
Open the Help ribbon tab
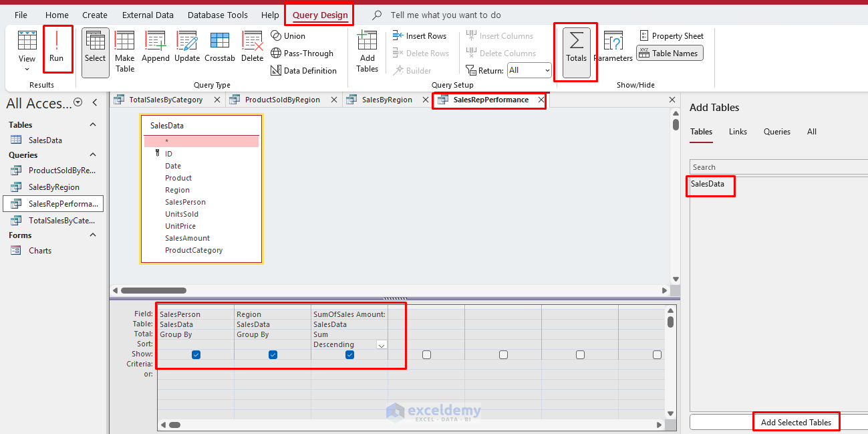pos(270,15)
